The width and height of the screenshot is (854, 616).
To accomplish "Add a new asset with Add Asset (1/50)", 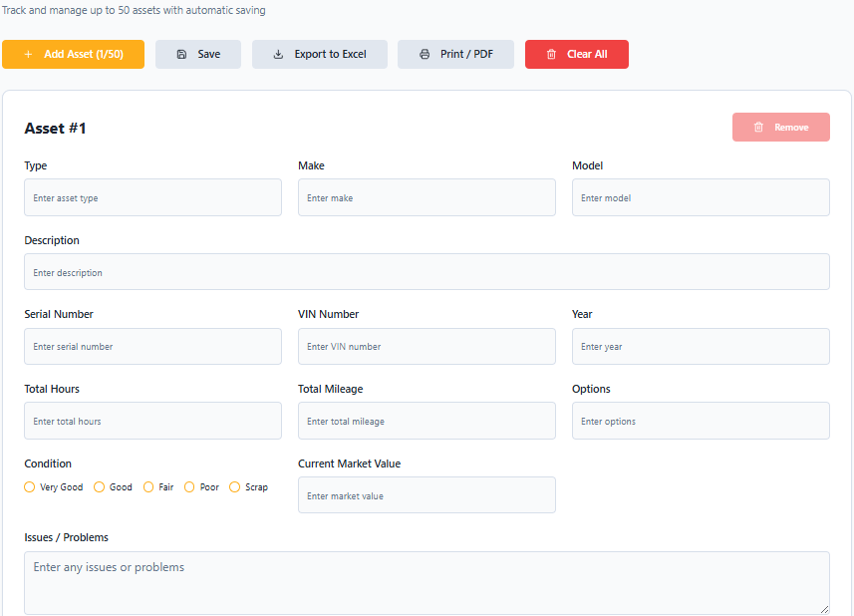I will point(73,55).
